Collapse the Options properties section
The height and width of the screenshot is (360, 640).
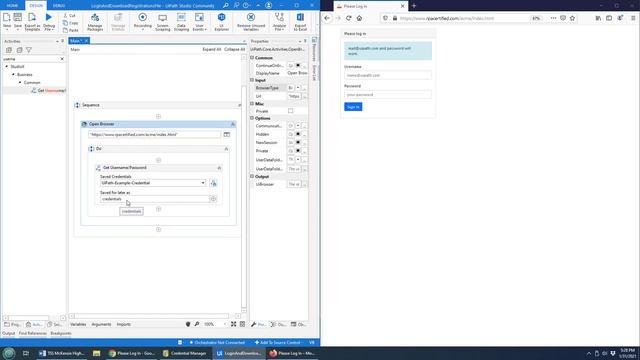tap(252, 118)
